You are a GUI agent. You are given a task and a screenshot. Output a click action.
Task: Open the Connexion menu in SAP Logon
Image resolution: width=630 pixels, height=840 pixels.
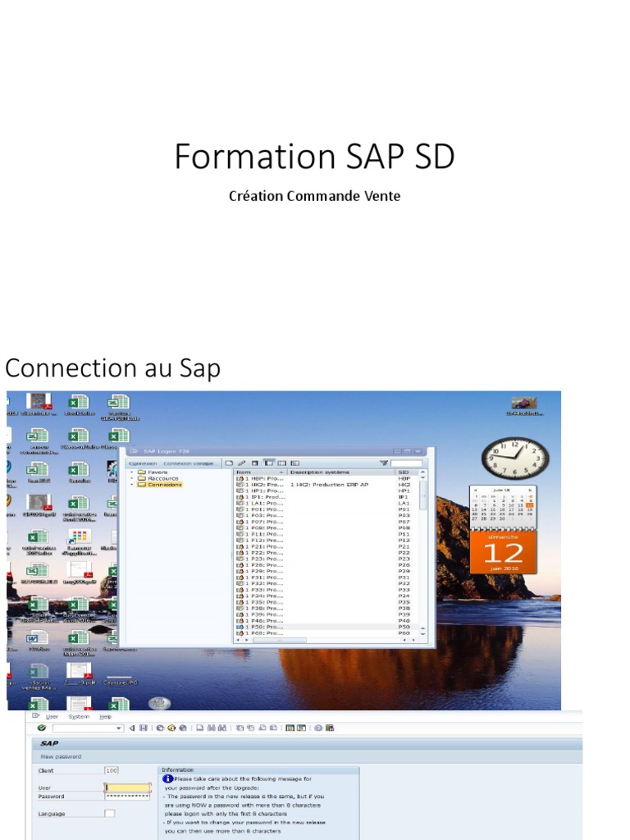pos(143,463)
